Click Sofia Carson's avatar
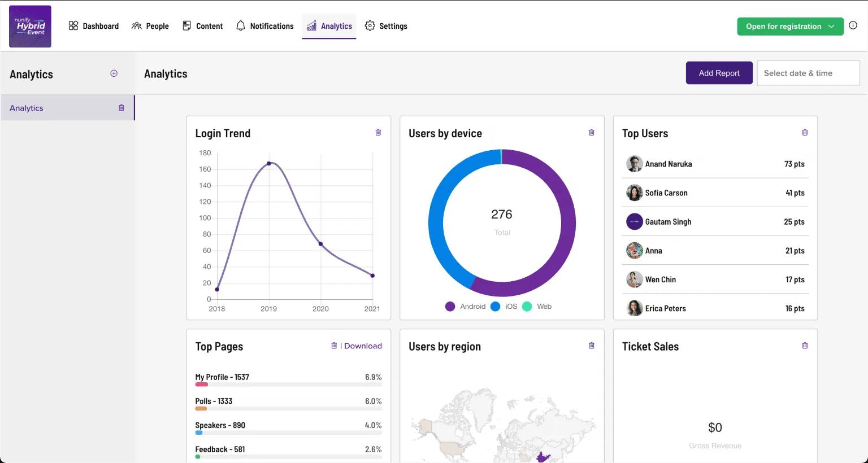The width and height of the screenshot is (868, 463). coord(635,193)
